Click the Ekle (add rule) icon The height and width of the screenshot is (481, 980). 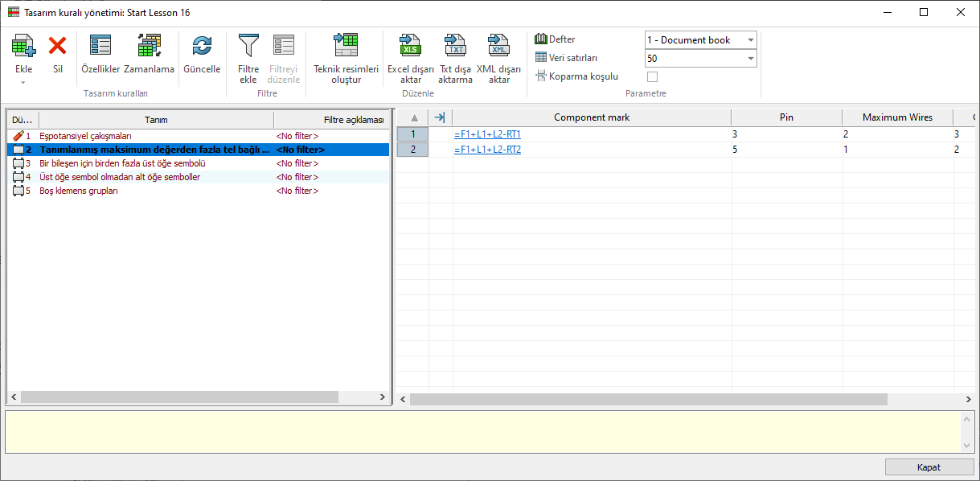24,47
